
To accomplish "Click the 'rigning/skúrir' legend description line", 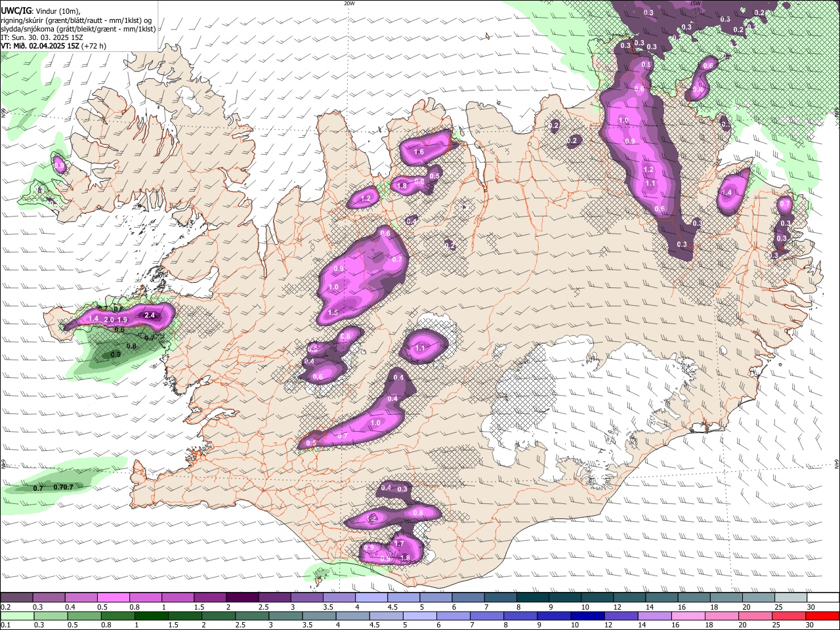I will pos(76,20).
